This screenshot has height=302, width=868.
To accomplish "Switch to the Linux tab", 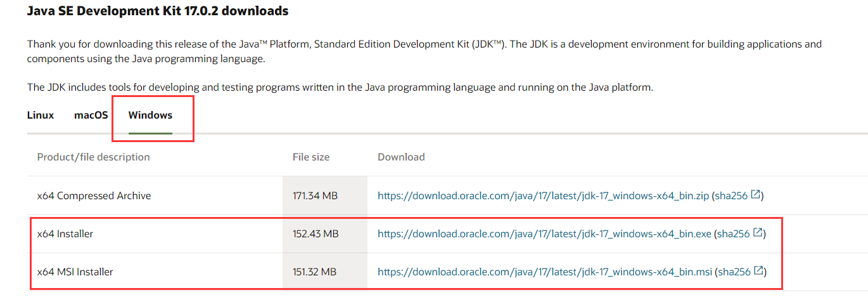I will pos(41,115).
